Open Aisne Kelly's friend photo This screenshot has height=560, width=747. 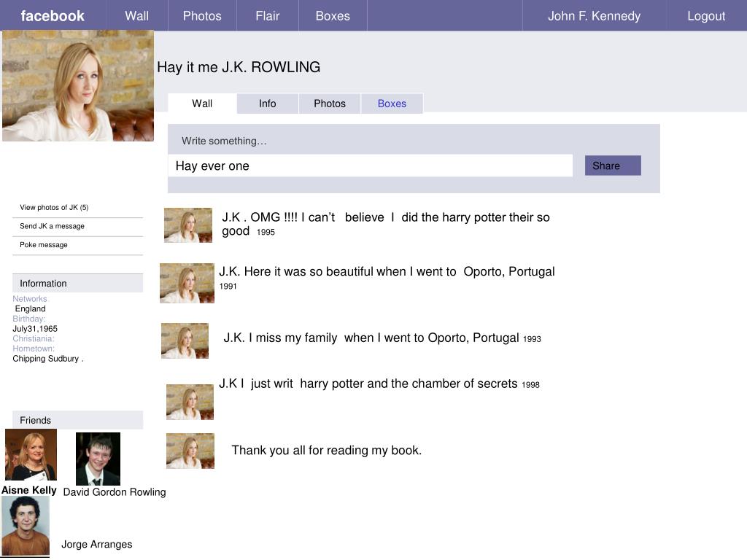point(31,454)
